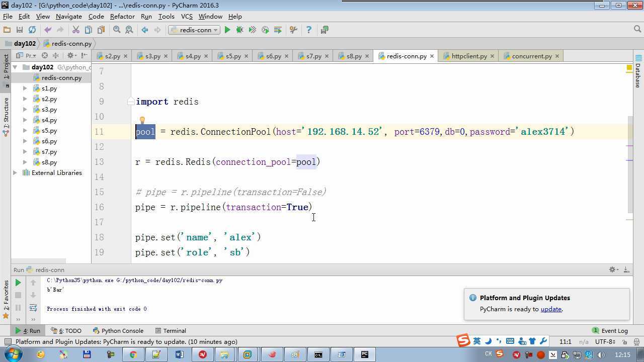Image resolution: width=644 pixels, height=362 pixels.
Task: Hide the Run panel with its hide icon
Action: 626,270
